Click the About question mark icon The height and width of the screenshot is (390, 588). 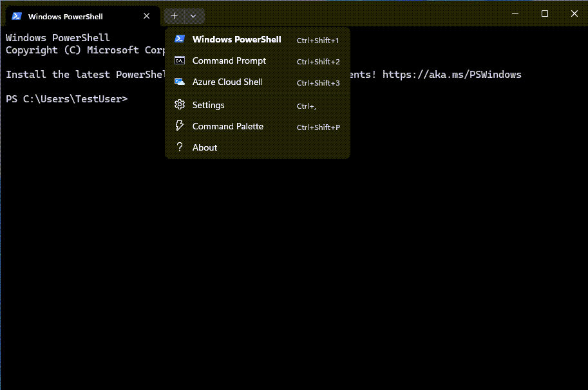click(180, 147)
